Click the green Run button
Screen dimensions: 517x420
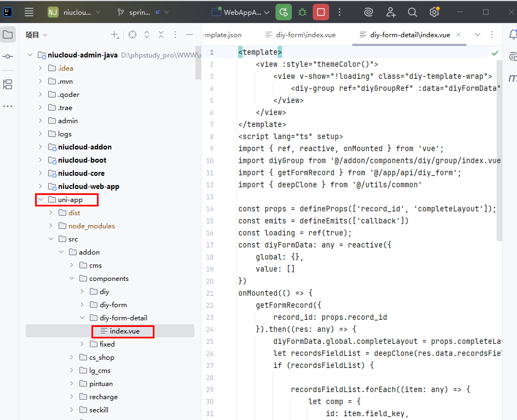[x=284, y=12]
